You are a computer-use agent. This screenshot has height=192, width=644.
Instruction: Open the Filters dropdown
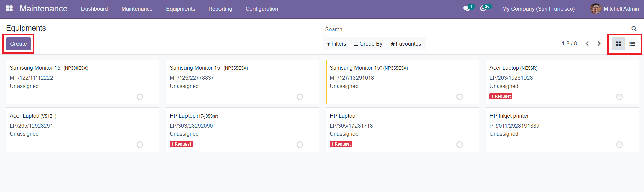pos(336,44)
